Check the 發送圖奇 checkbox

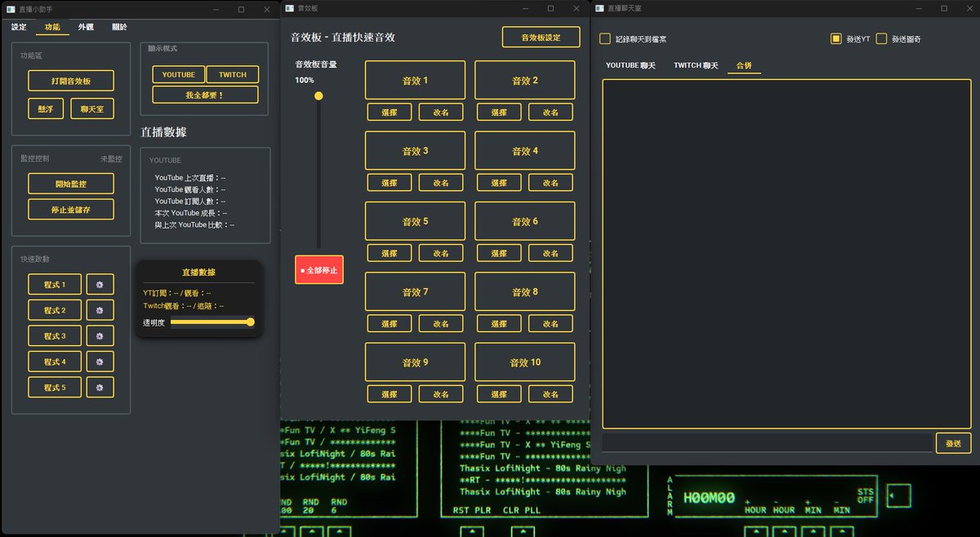[881, 38]
